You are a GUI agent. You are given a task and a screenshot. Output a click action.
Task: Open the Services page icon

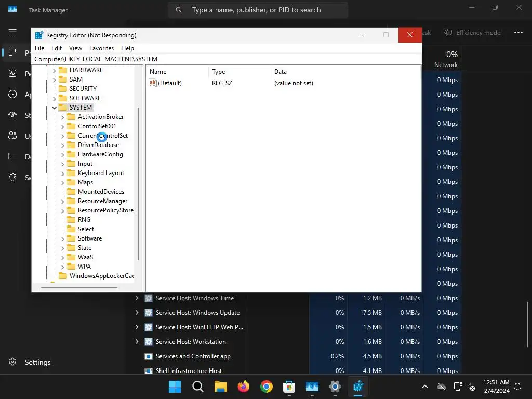coord(12,177)
